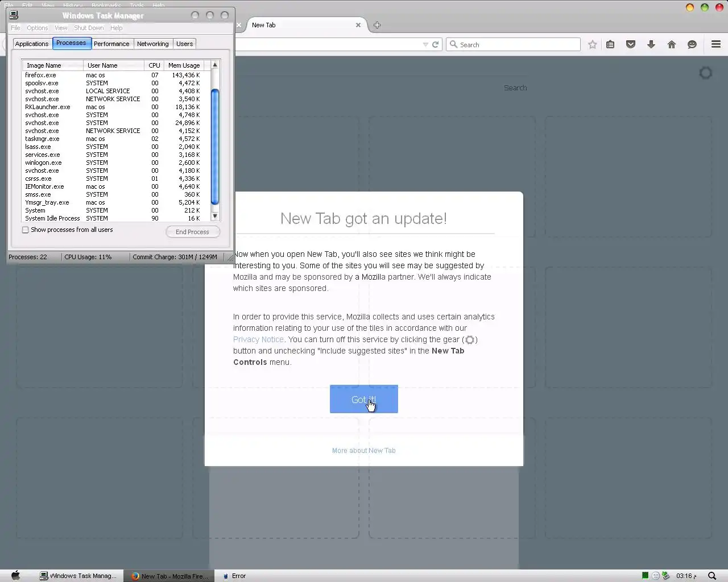The height and width of the screenshot is (582, 728).
Task: Click the Firefox toolbar Search field
Action: 513,44
